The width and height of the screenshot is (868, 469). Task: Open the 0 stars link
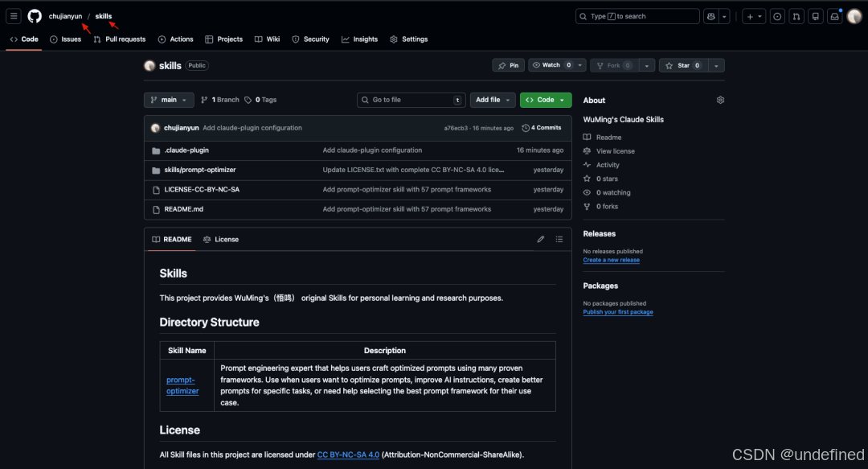600,179
